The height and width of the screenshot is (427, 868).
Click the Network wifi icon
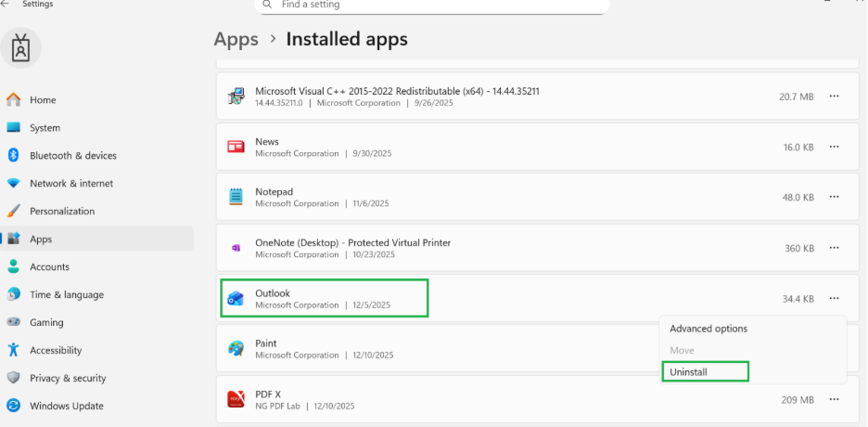[x=14, y=183]
